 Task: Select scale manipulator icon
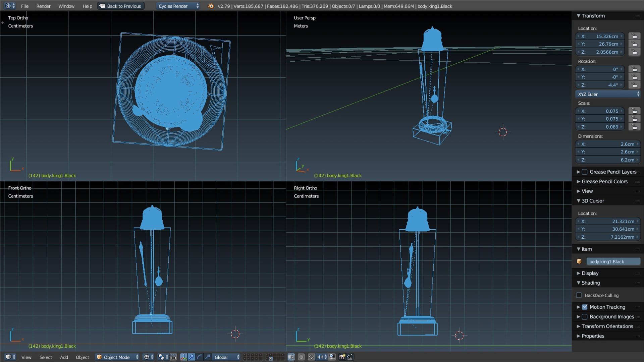208,357
